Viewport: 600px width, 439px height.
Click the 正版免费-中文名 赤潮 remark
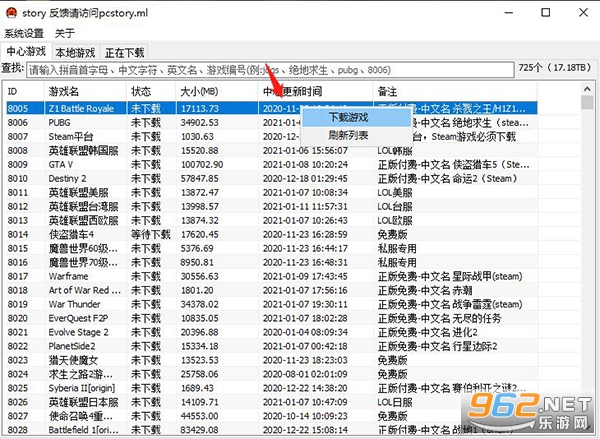(425, 290)
